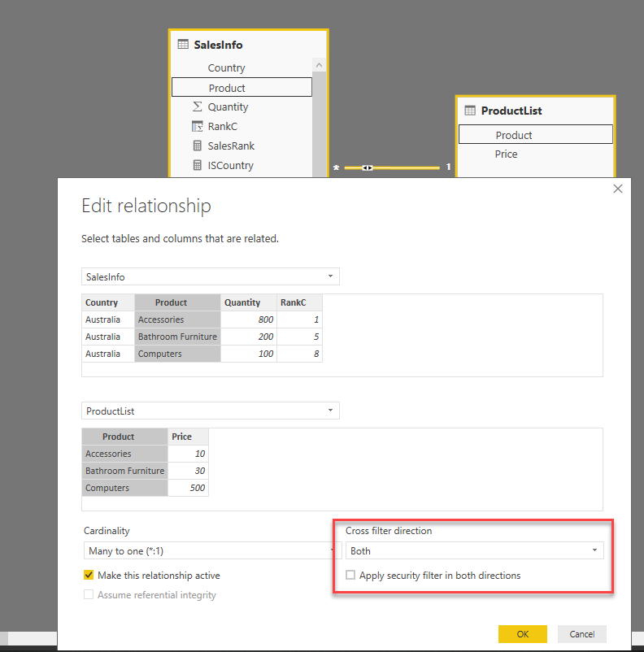Screen dimensions: 644x652
Task: Check Assume referential integrity
Action: point(89,594)
